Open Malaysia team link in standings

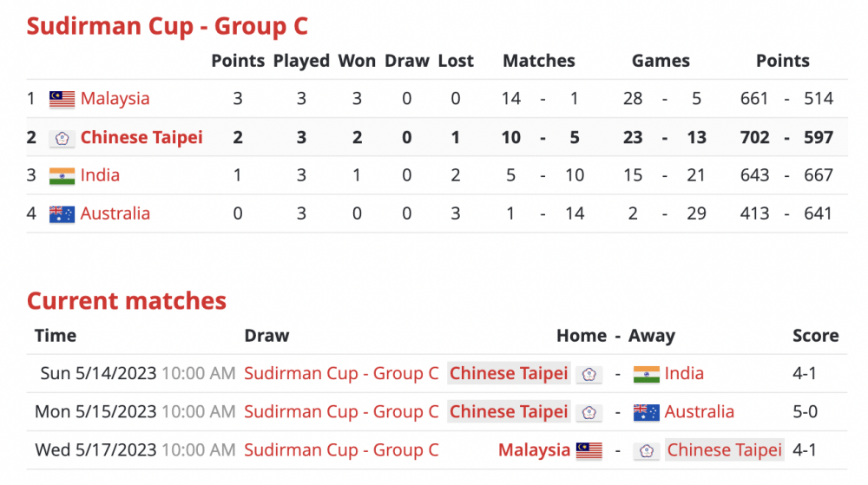(x=115, y=99)
